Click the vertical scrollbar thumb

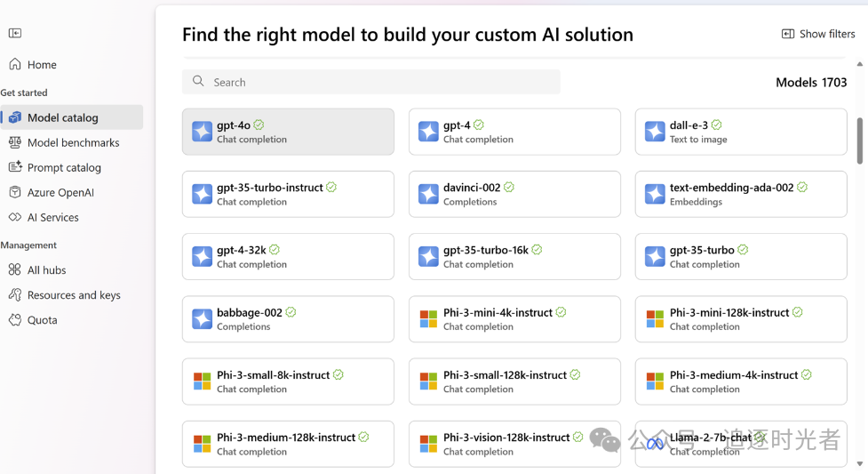(x=859, y=141)
